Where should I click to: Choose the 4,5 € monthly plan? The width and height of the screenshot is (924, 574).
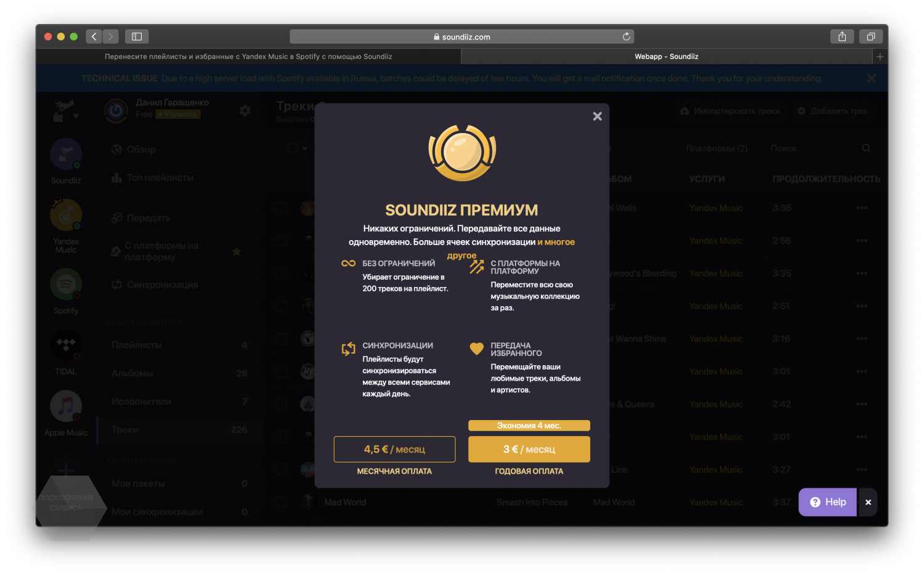tap(394, 449)
